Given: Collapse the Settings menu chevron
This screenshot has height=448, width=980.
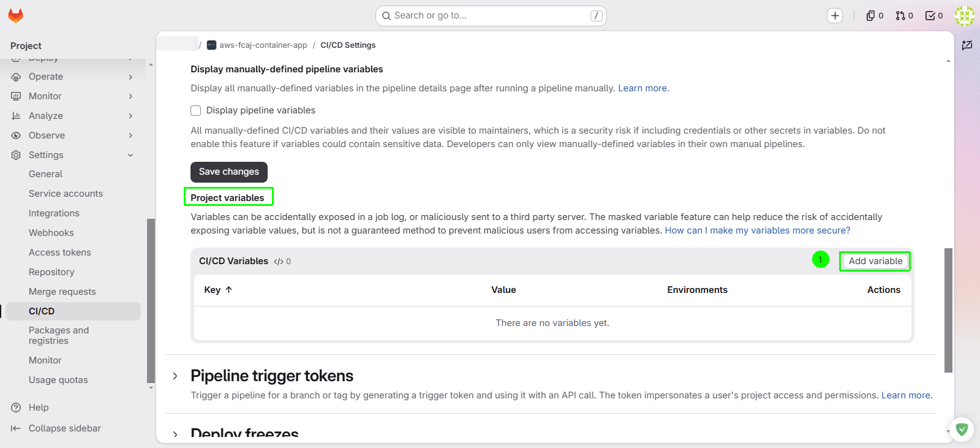Looking at the screenshot, I should pos(130,155).
